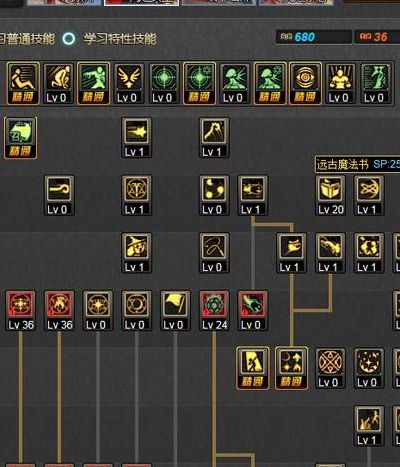The image size is (400, 467).
Task: Click the red grabbing hand skill Lv 0
Action: pos(253,310)
